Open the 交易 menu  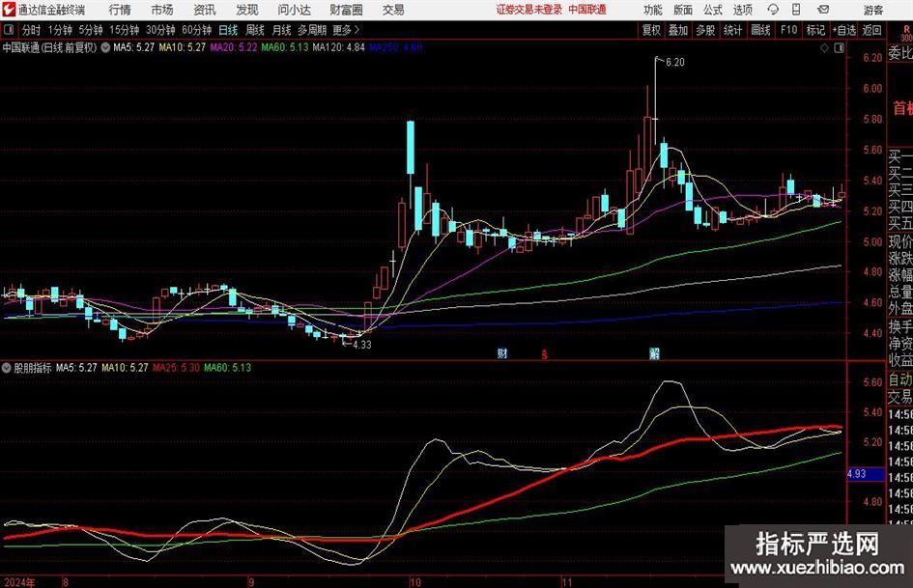click(x=393, y=10)
